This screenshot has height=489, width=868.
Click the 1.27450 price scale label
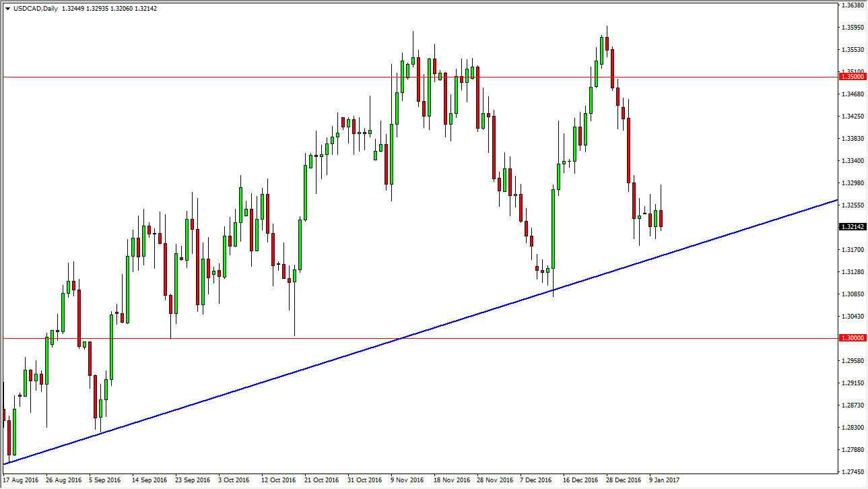(x=853, y=471)
